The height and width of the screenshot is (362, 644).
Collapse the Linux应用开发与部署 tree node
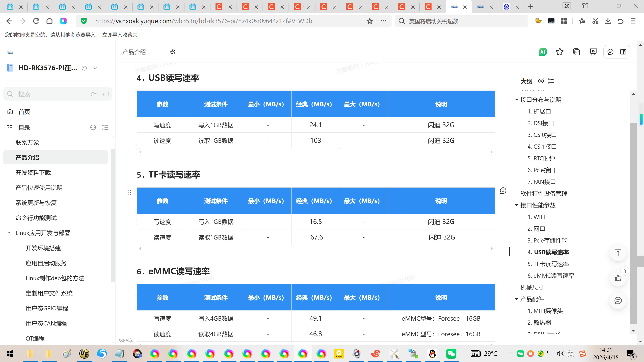[9, 233]
